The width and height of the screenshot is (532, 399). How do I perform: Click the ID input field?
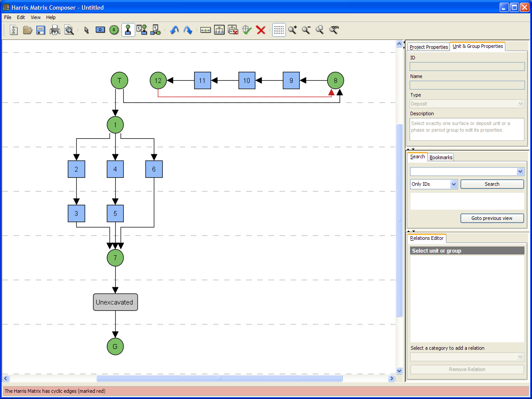click(467, 66)
